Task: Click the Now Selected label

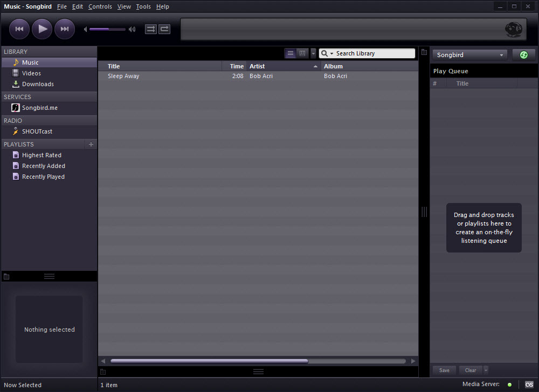Action: 23,385
